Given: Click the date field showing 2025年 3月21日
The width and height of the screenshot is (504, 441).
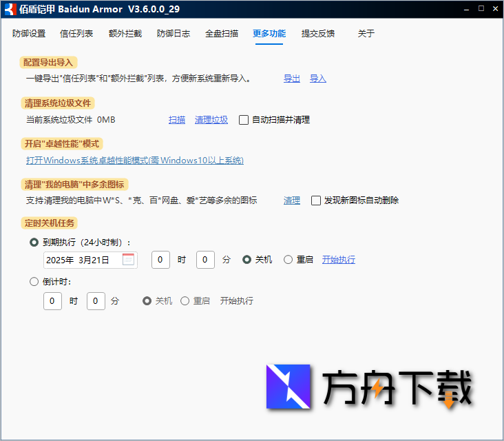Looking at the screenshot, I should click(90, 260).
